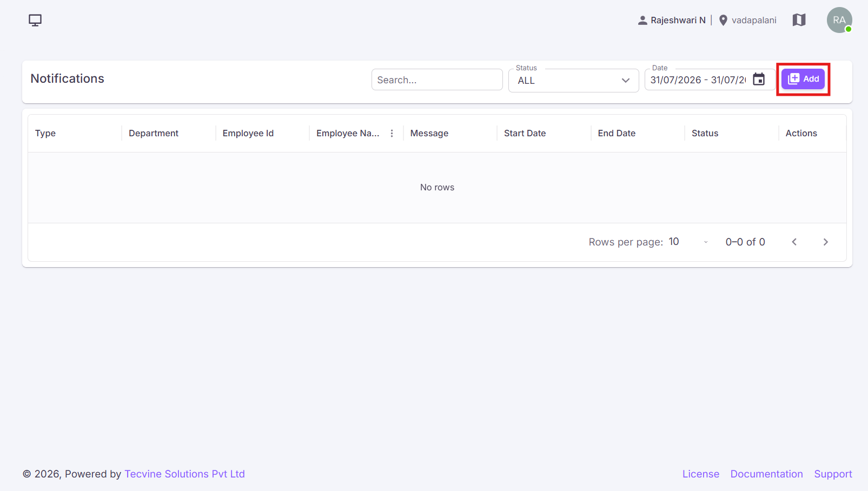This screenshot has width=868, height=491.
Task: Sort by Start Date column header
Action: coord(525,134)
